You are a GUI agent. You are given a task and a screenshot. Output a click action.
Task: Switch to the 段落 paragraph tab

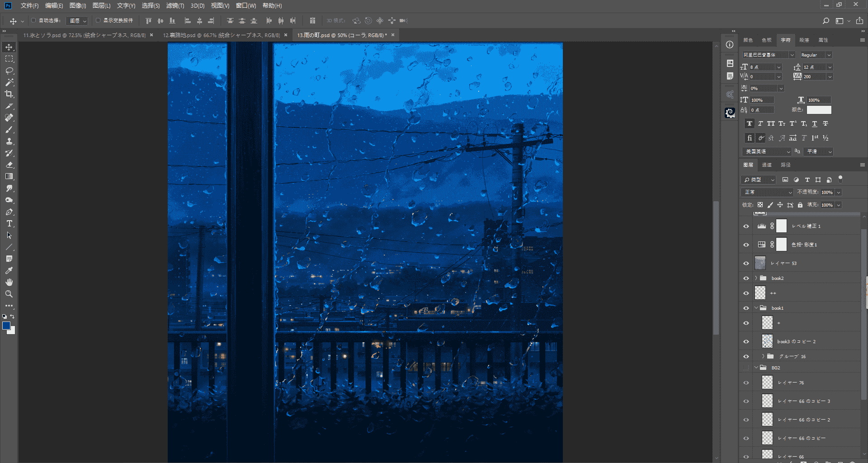coord(804,40)
